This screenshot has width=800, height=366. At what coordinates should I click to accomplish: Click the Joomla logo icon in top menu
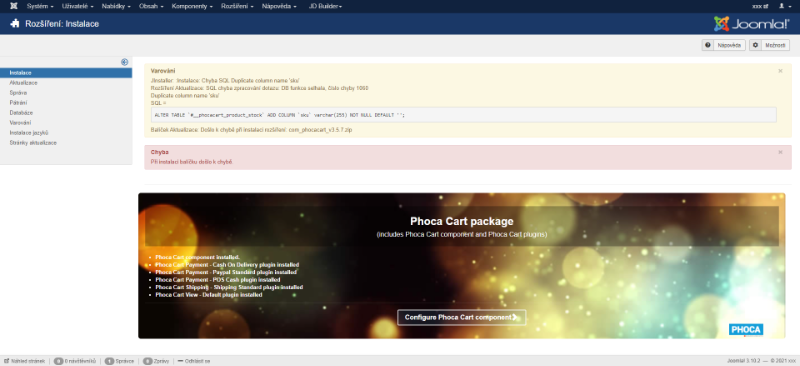pyautogui.click(x=14, y=6)
